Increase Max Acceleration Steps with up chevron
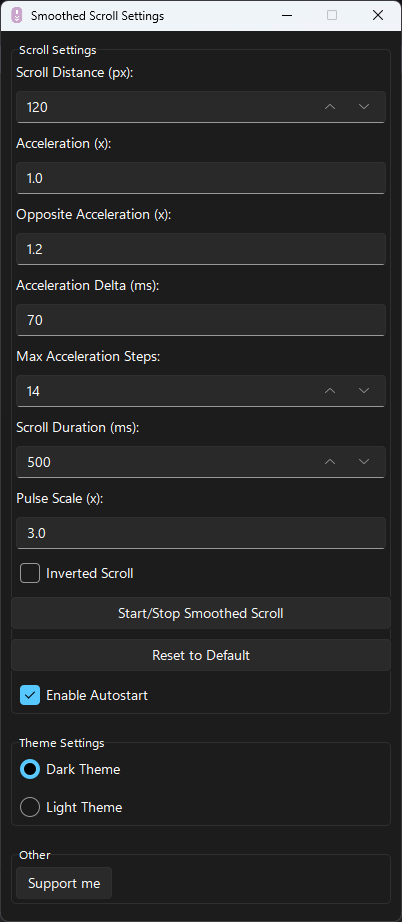 (330, 391)
